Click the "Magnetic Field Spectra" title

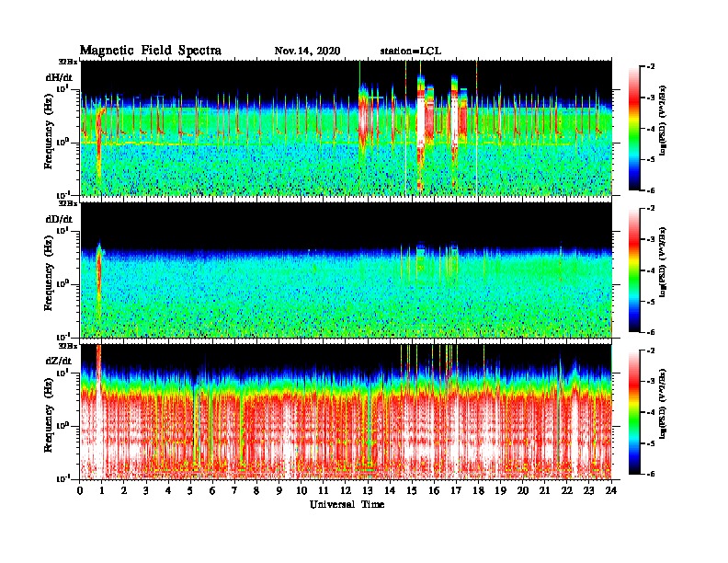[x=151, y=51]
